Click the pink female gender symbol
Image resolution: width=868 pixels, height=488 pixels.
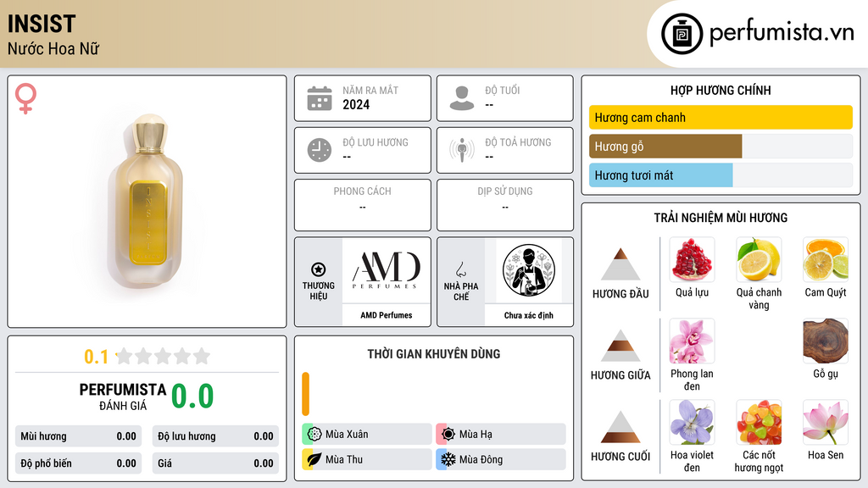coord(26,98)
